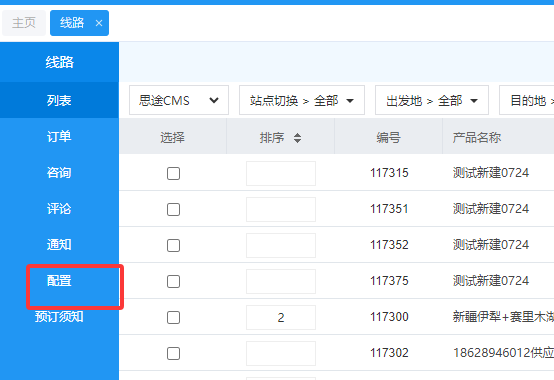This screenshot has width=554, height=380.
Task: Check the box for product 117351
Action: tap(173, 209)
